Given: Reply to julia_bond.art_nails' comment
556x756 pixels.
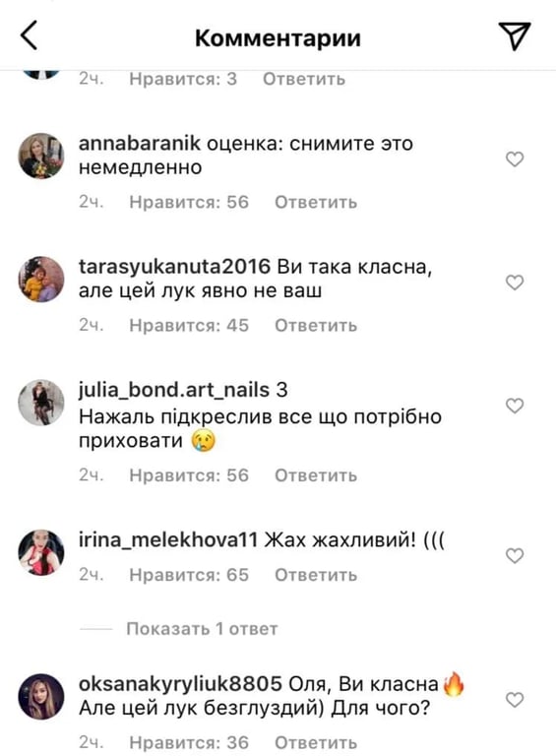Looking at the screenshot, I should (x=316, y=475).
